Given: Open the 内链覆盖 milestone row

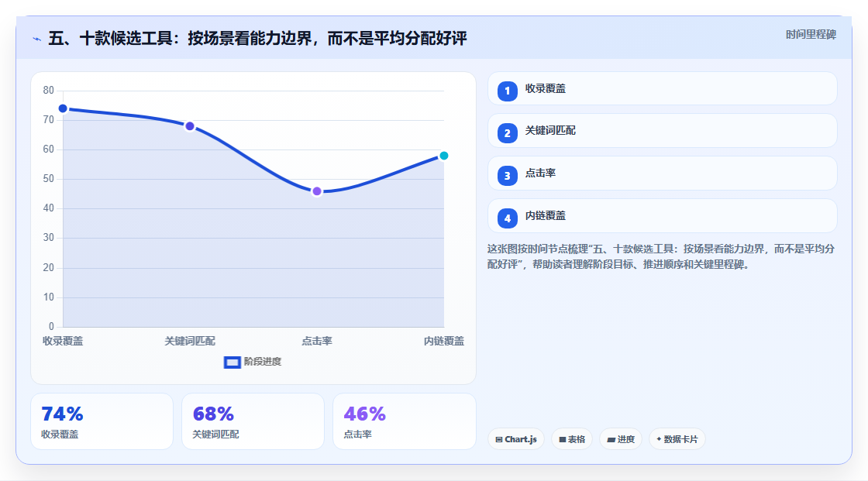Looking at the screenshot, I should pos(662,216).
